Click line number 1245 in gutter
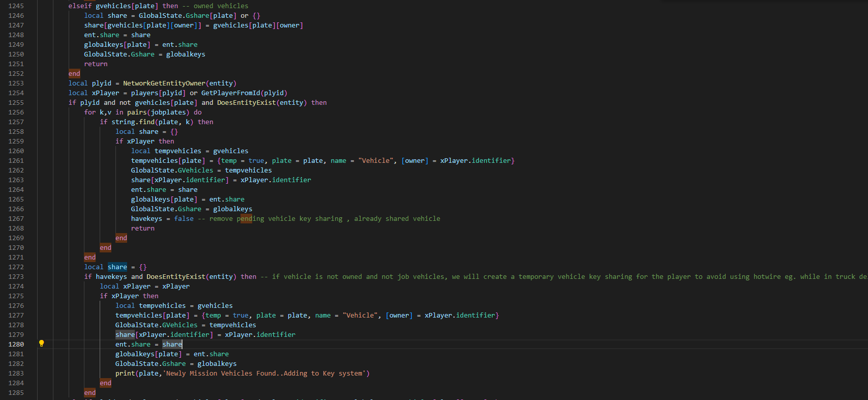 (16, 6)
